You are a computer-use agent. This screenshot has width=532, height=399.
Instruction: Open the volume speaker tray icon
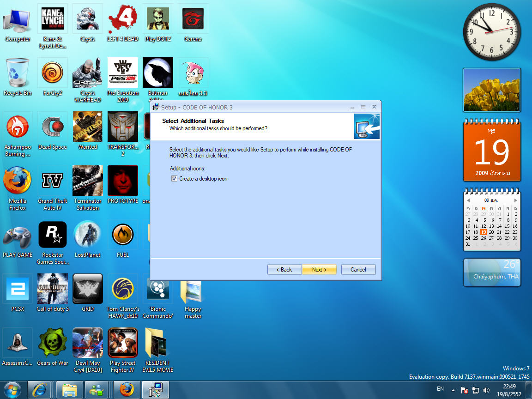pyautogui.click(x=486, y=390)
